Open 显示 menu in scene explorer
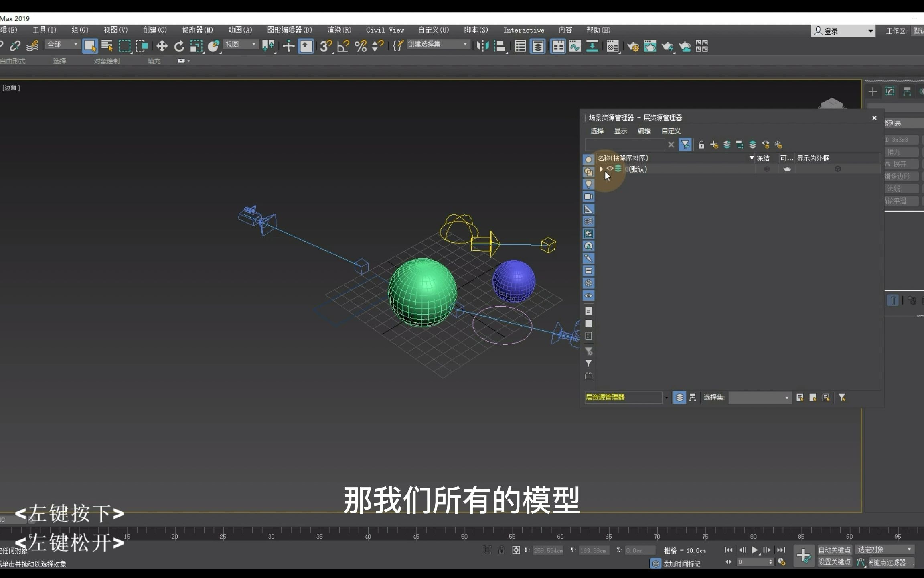924x578 pixels. click(x=620, y=131)
